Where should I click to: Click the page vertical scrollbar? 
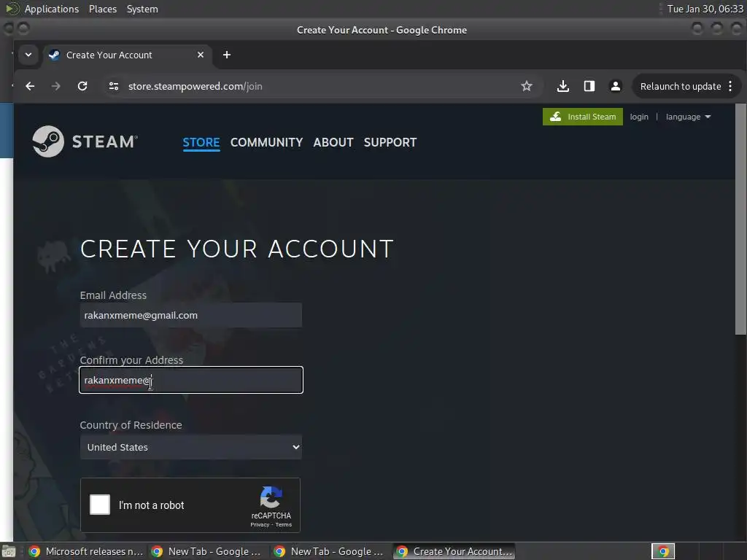click(x=740, y=219)
